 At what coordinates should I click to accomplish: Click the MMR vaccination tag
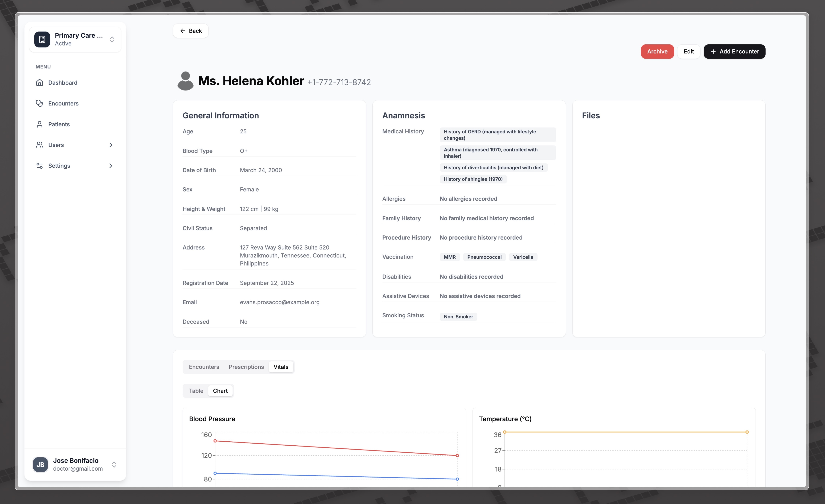[x=449, y=257]
